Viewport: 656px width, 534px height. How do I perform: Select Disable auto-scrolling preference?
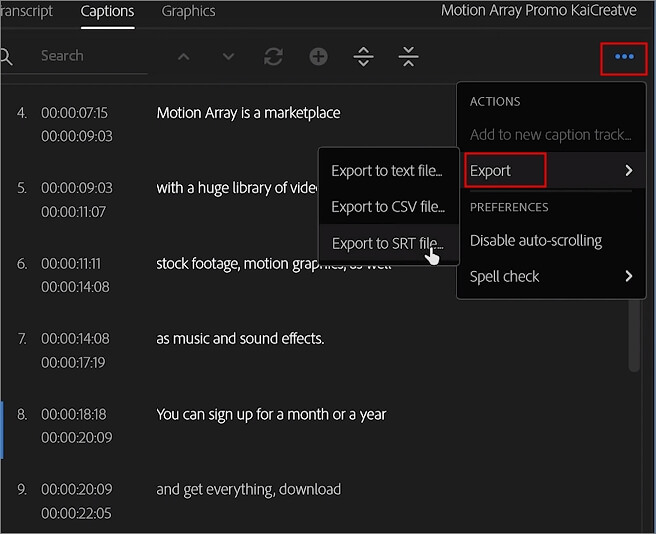click(x=536, y=241)
